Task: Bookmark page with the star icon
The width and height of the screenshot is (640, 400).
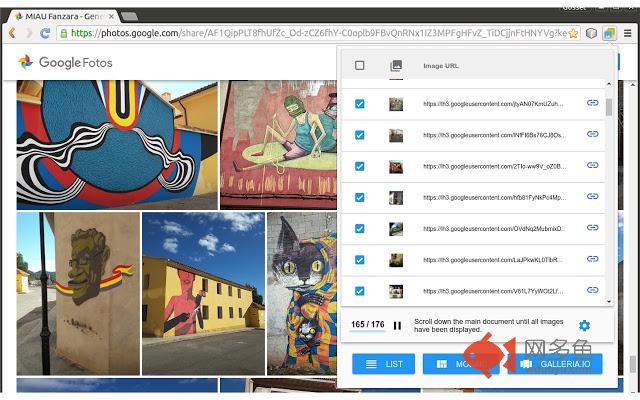Action: 573,33
